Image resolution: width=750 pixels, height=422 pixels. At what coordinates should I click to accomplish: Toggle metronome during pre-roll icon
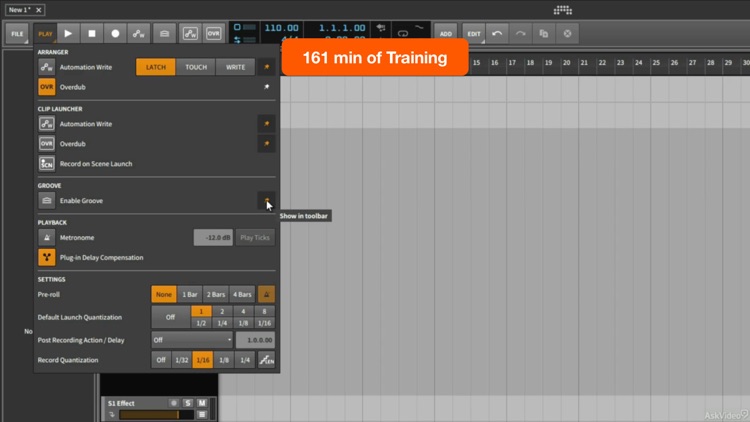click(266, 294)
